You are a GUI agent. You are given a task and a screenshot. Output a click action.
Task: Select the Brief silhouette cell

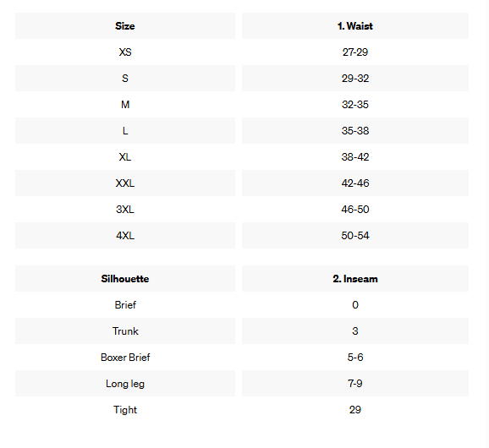(x=125, y=304)
